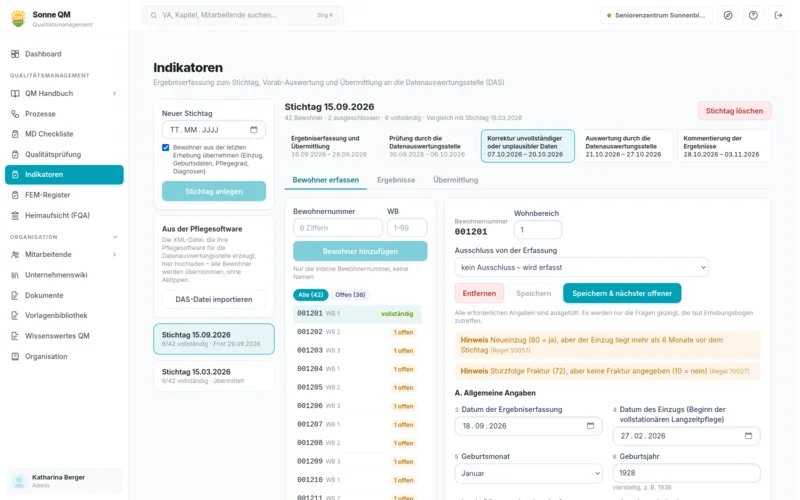Image resolution: width=800 pixels, height=500 pixels.
Task: Switch to the Übermittlung tab
Action: click(456, 180)
